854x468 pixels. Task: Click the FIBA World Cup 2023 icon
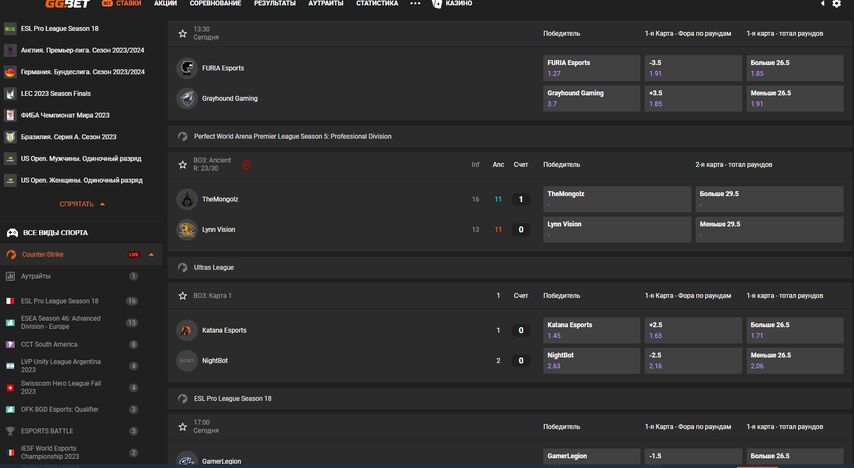[x=10, y=116]
